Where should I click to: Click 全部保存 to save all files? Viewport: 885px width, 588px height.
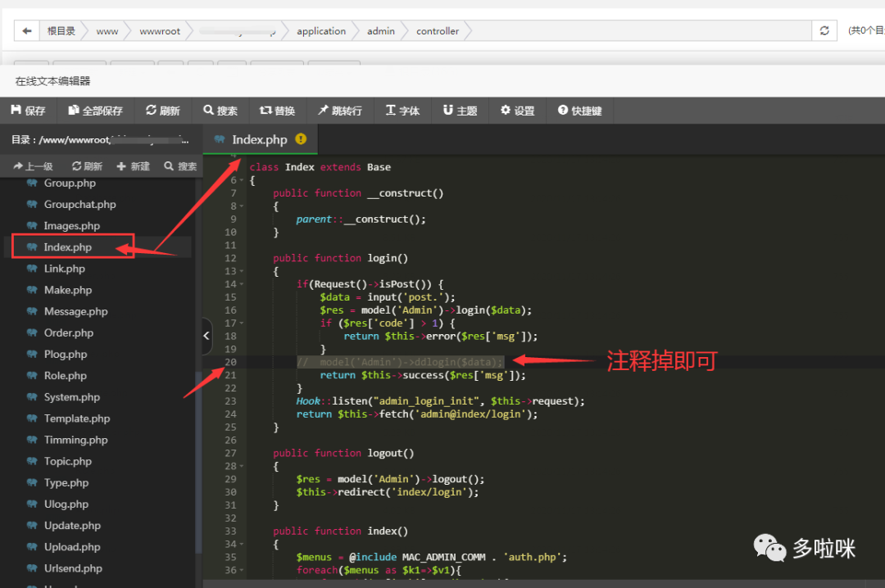pyautogui.click(x=95, y=111)
